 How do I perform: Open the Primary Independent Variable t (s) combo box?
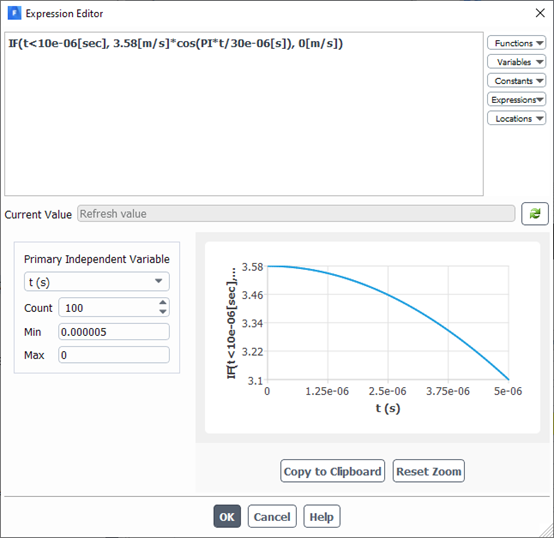[x=96, y=282]
